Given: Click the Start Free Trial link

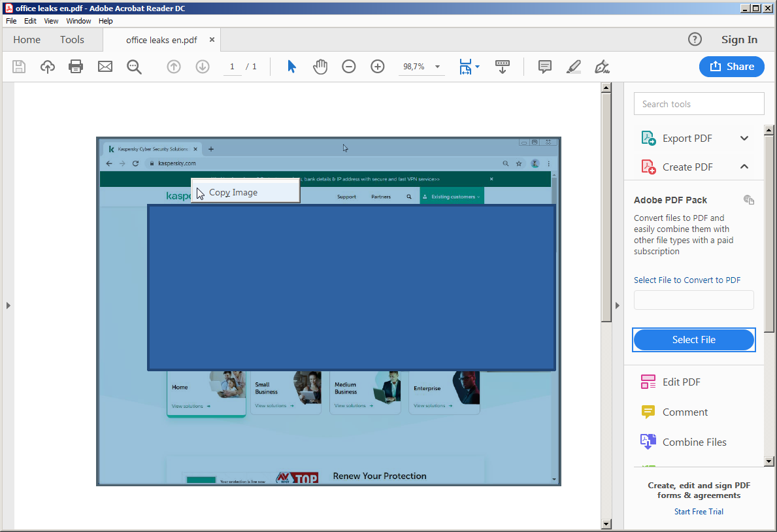Looking at the screenshot, I should click(x=699, y=512).
